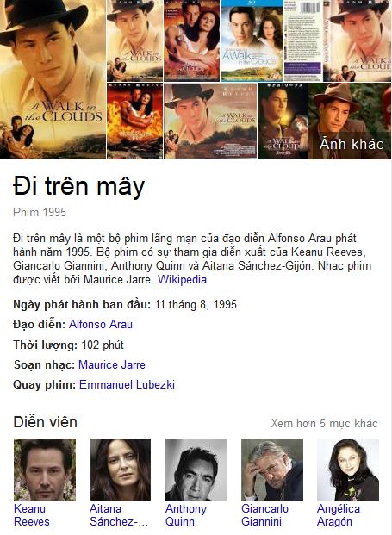The image size is (392, 535).
Task: Select Angélica Aragón cast photo
Action: point(348,470)
